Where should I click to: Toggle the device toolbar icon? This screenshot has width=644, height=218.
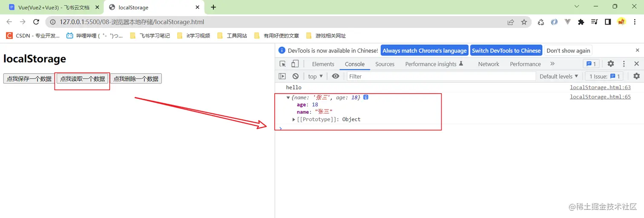[295, 64]
